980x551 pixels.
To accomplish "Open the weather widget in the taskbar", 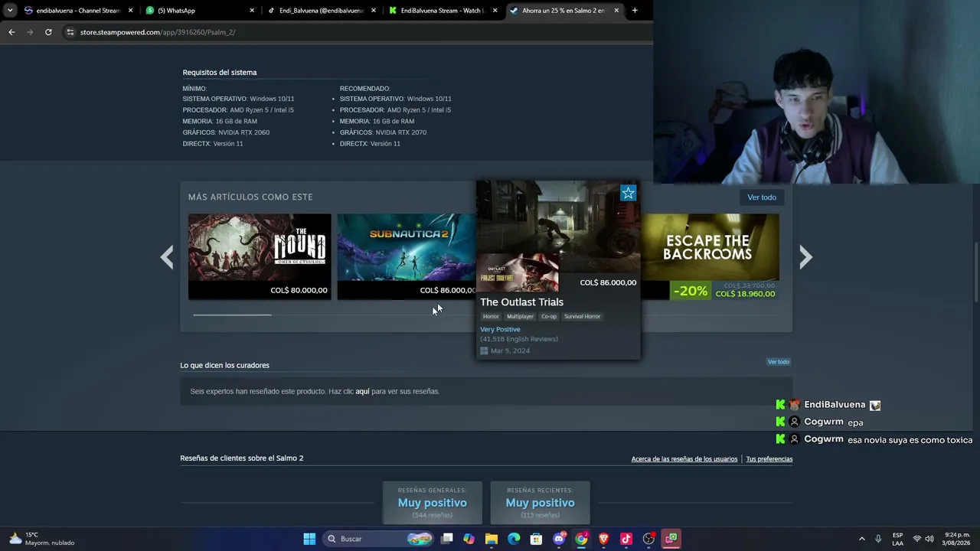I will point(42,539).
